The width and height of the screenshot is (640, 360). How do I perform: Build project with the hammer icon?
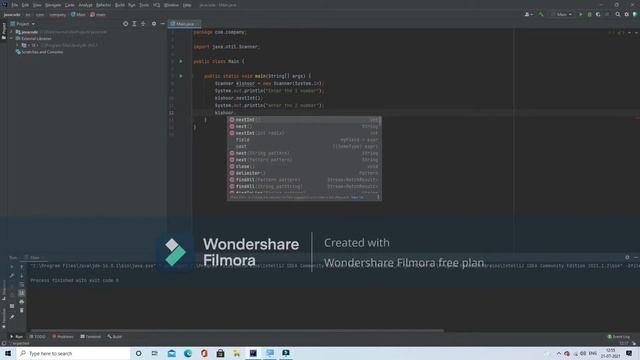click(541, 14)
